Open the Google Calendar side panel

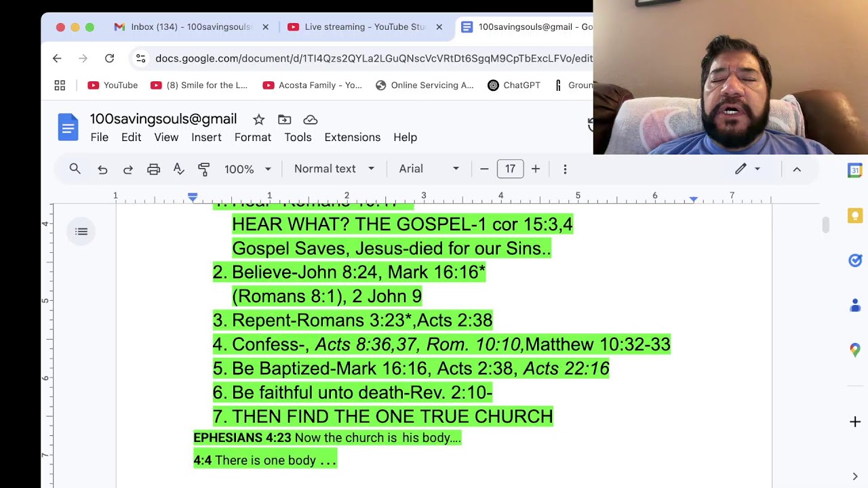[x=855, y=171]
